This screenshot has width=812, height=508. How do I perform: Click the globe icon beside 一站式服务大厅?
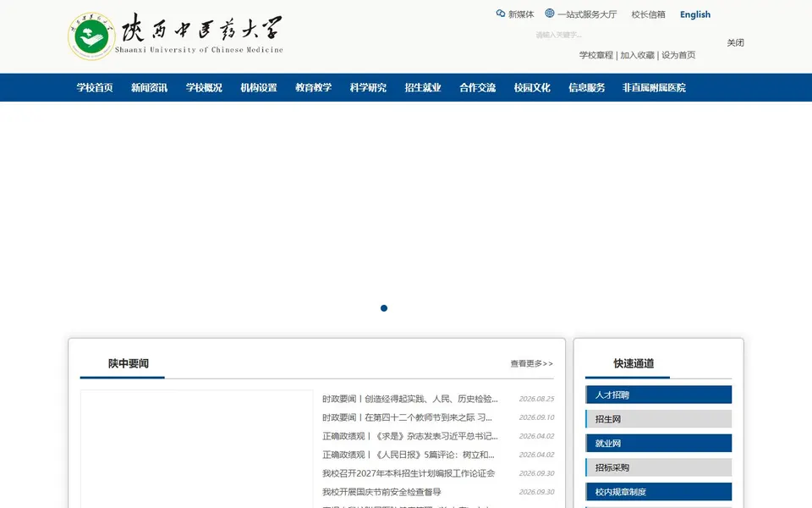click(550, 13)
